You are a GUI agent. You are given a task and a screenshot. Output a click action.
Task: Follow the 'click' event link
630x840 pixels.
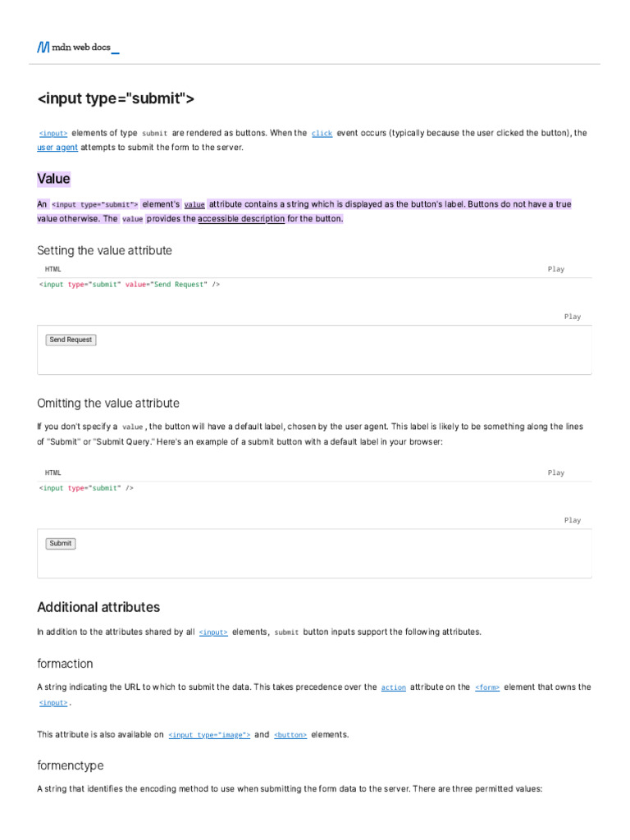coord(322,133)
